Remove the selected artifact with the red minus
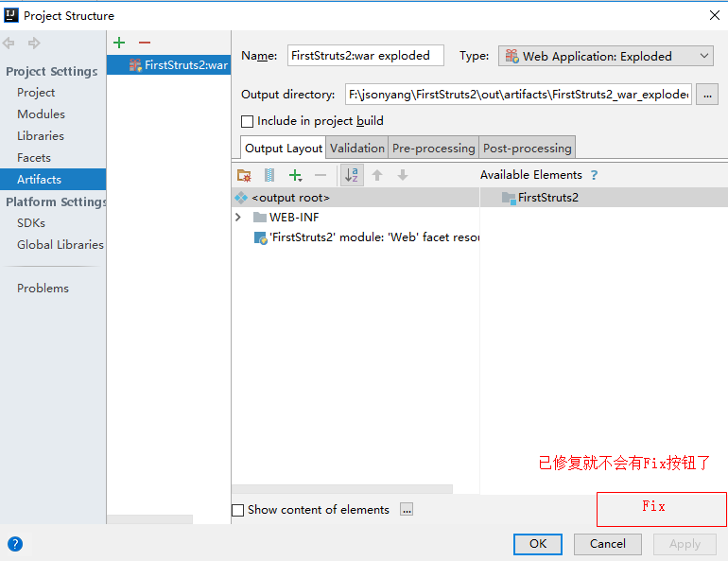 [x=145, y=43]
